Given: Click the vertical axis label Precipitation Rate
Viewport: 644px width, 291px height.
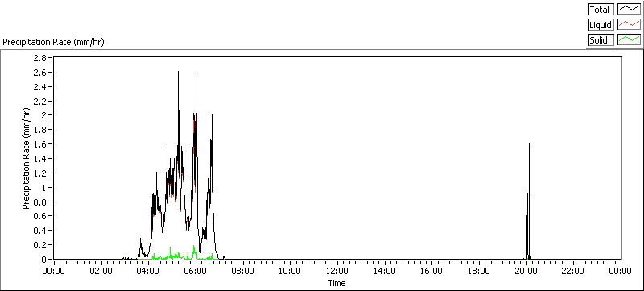Looking at the screenshot, I should pyautogui.click(x=27, y=158).
